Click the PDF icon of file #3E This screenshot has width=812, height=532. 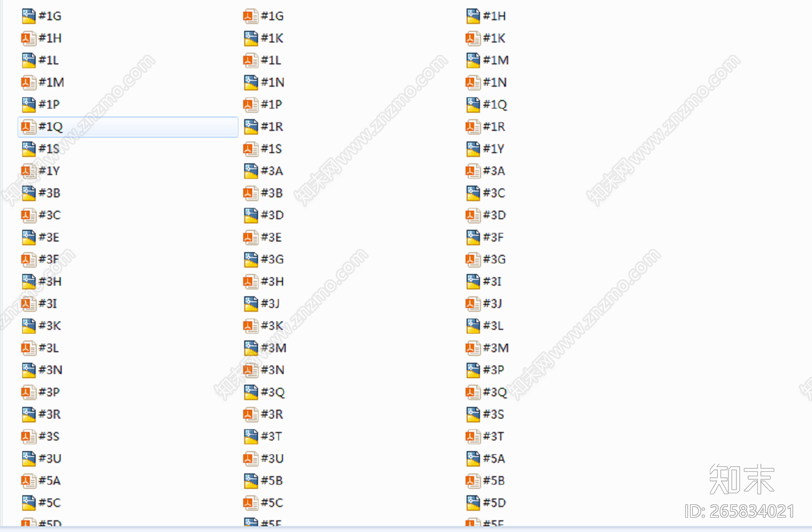click(x=251, y=237)
